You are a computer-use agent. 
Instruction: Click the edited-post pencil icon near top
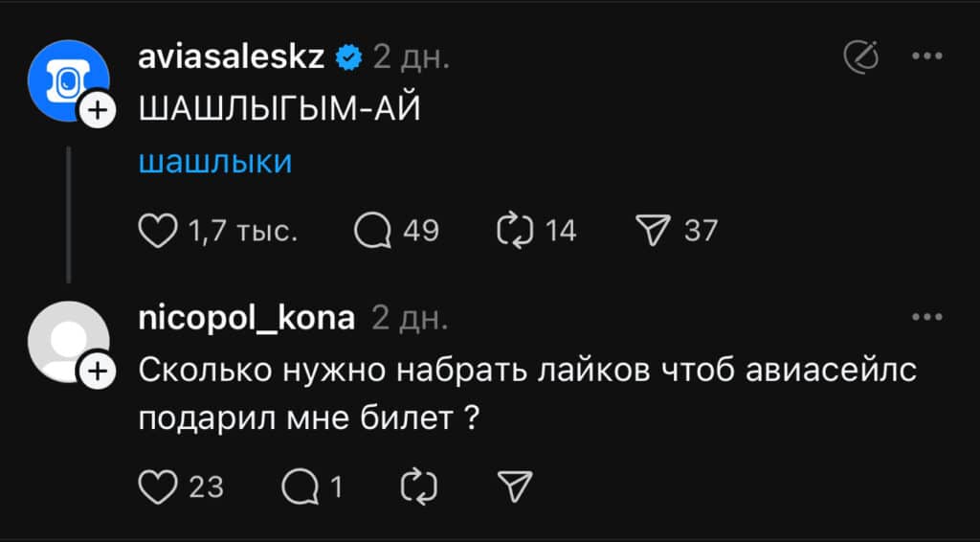(x=860, y=58)
